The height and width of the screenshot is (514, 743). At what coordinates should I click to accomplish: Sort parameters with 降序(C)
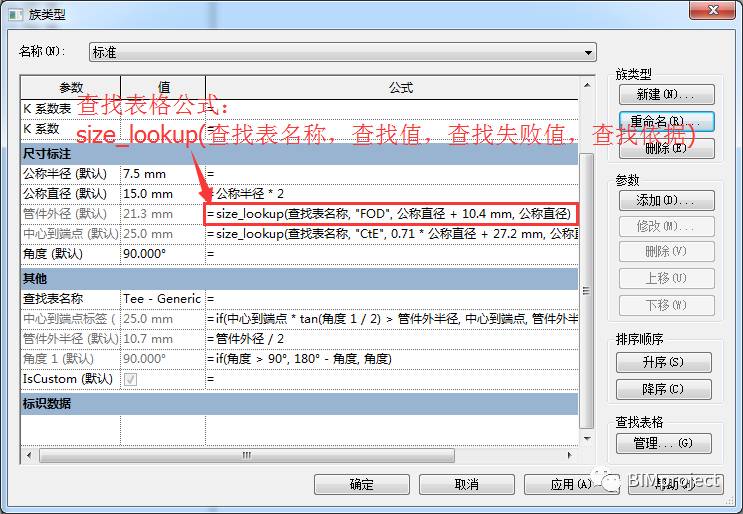tap(663, 389)
